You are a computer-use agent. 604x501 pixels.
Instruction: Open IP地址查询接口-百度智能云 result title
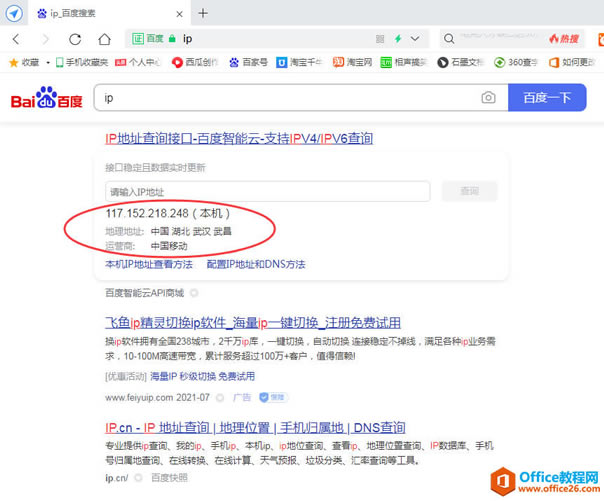239,139
